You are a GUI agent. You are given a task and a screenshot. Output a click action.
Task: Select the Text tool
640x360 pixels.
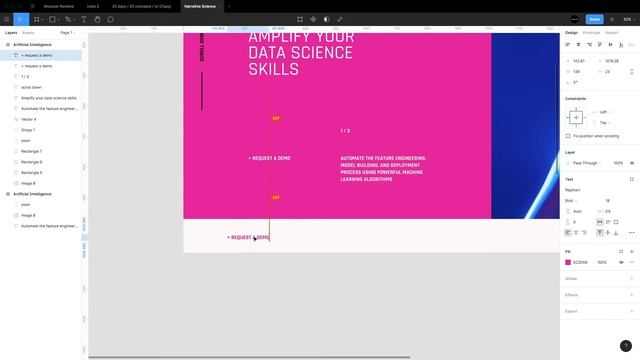[84, 19]
